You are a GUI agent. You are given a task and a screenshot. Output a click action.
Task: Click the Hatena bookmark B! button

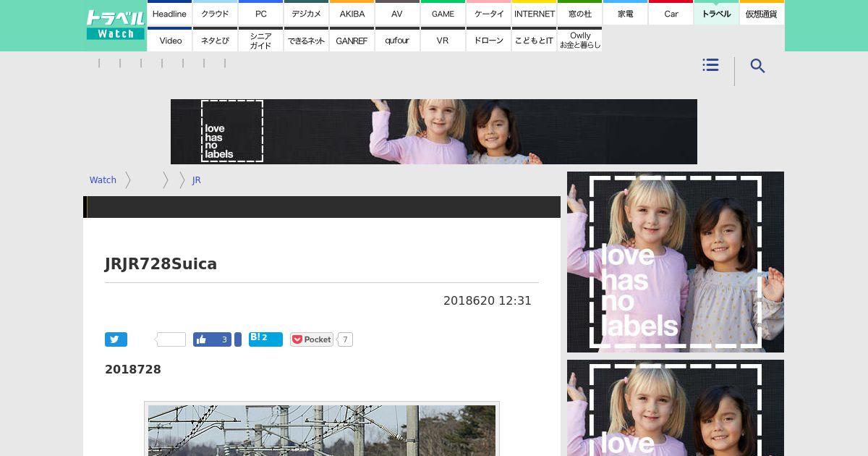click(265, 339)
